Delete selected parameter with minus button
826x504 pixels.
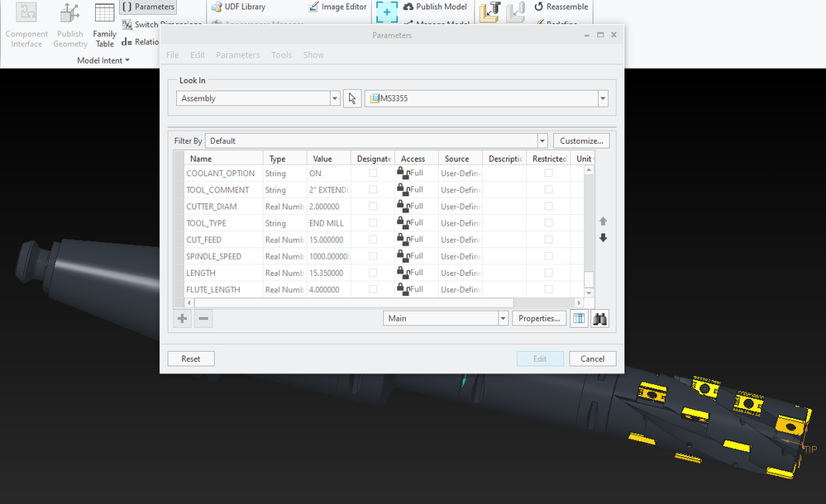click(203, 319)
